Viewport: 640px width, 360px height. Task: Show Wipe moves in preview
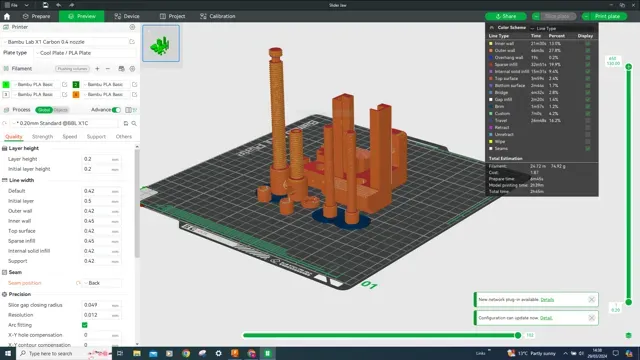(588, 142)
